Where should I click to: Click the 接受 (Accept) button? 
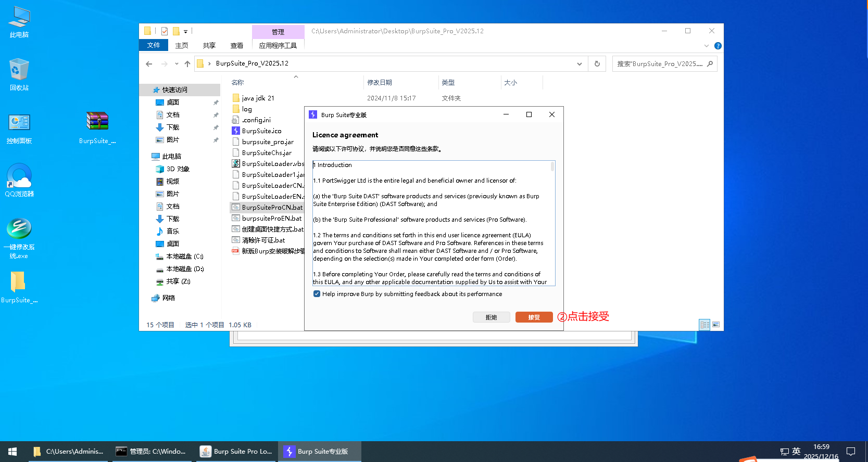tap(534, 317)
